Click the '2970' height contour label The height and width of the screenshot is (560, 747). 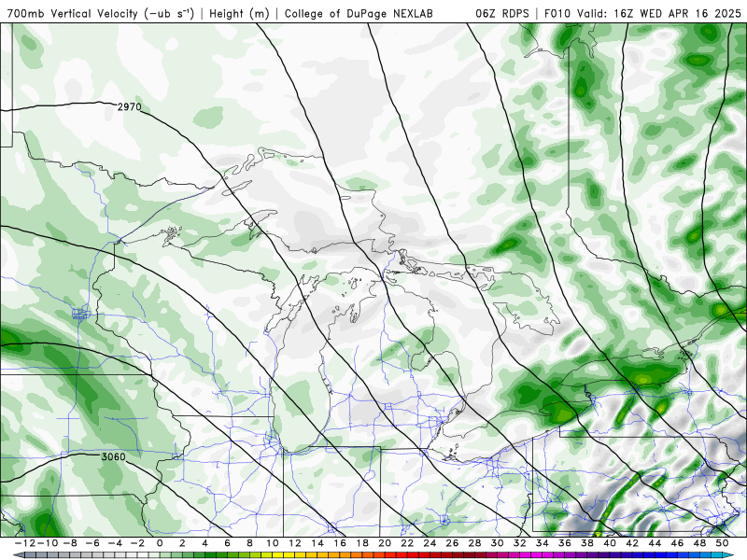point(130,107)
